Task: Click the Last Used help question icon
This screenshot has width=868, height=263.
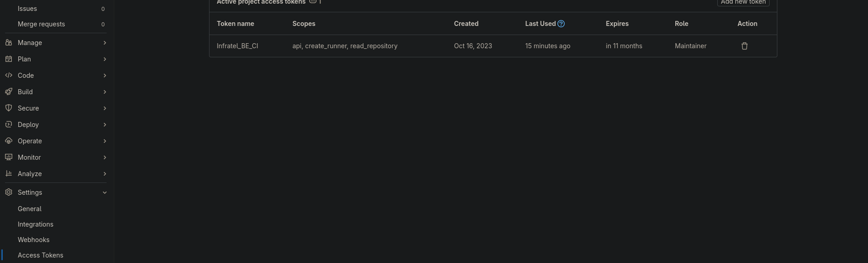Action: [x=561, y=24]
